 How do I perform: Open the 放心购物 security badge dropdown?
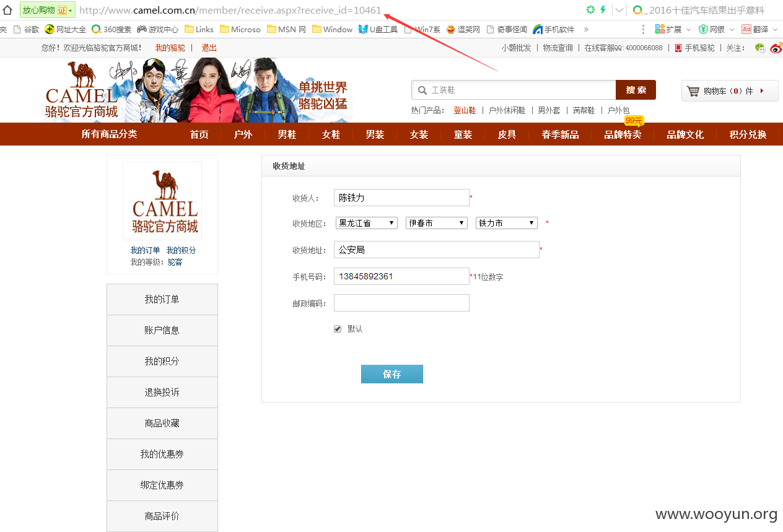point(48,10)
